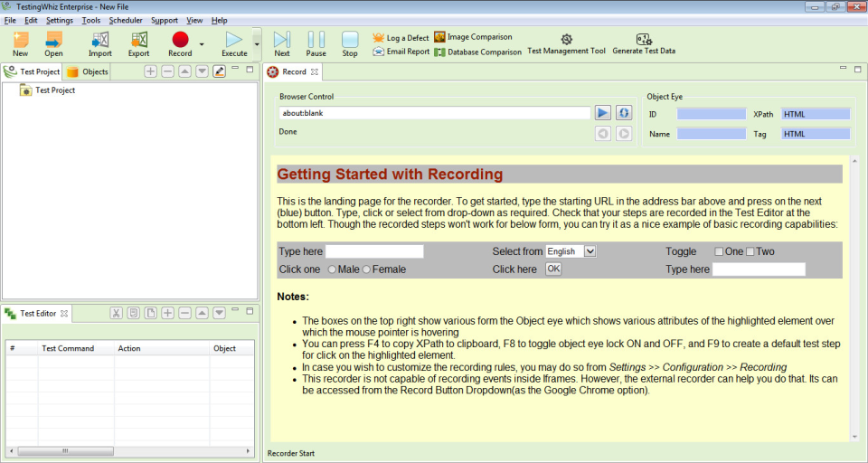Click the add (plus) icon in Test Project panel
Screen dimensions: 868x463
pyautogui.click(x=151, y=71)
